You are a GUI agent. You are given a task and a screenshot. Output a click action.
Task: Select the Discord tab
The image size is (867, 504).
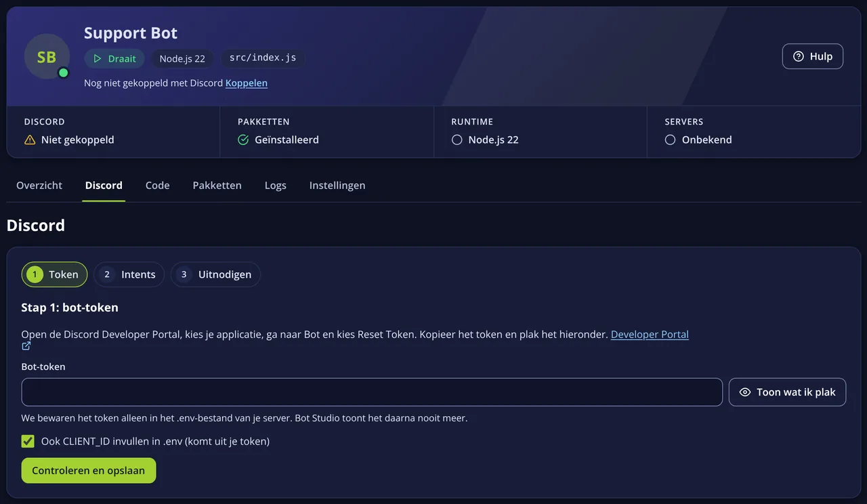[x=104, y=186]
